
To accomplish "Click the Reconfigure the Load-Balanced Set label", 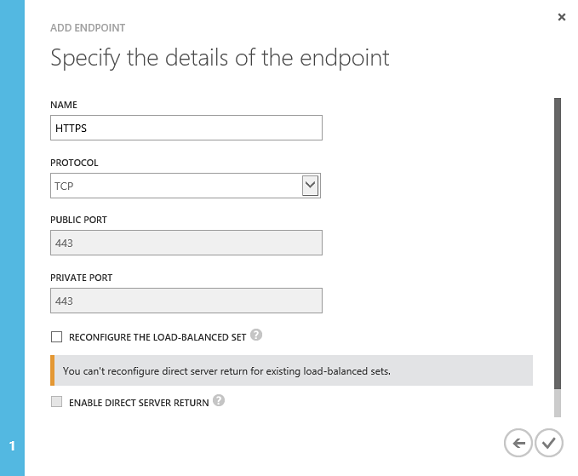I will tap(157, 337).
